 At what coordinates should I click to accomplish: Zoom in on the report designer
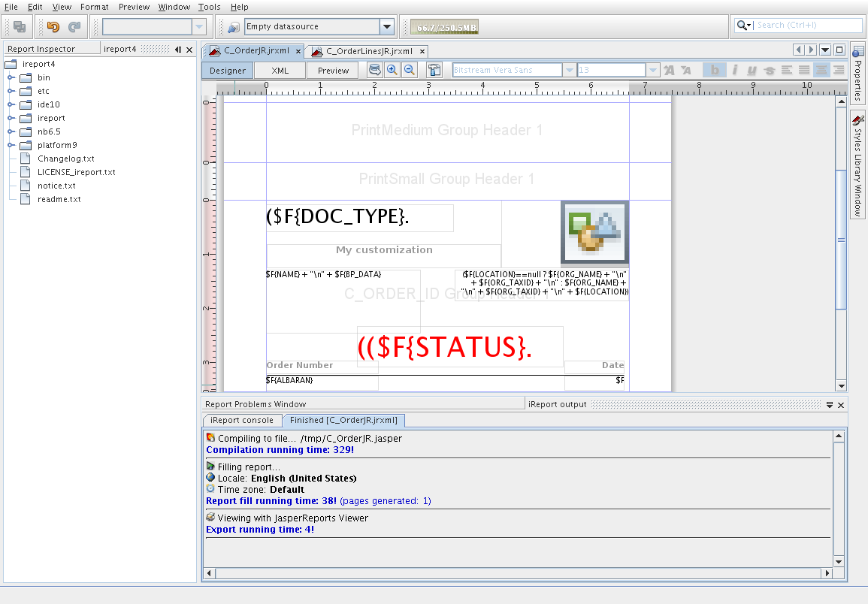[x=392, y=70]
